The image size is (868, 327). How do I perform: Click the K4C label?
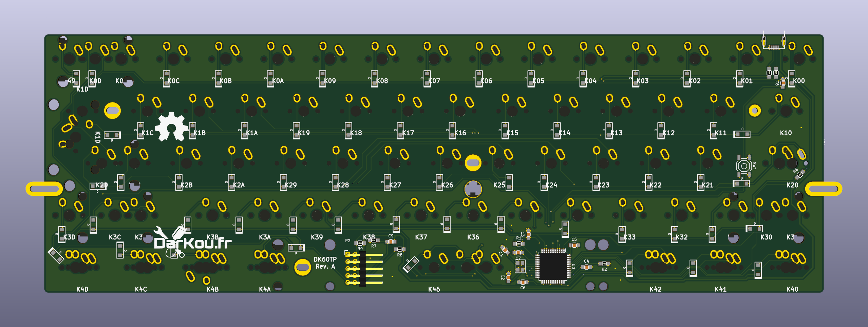pos(141,289)
